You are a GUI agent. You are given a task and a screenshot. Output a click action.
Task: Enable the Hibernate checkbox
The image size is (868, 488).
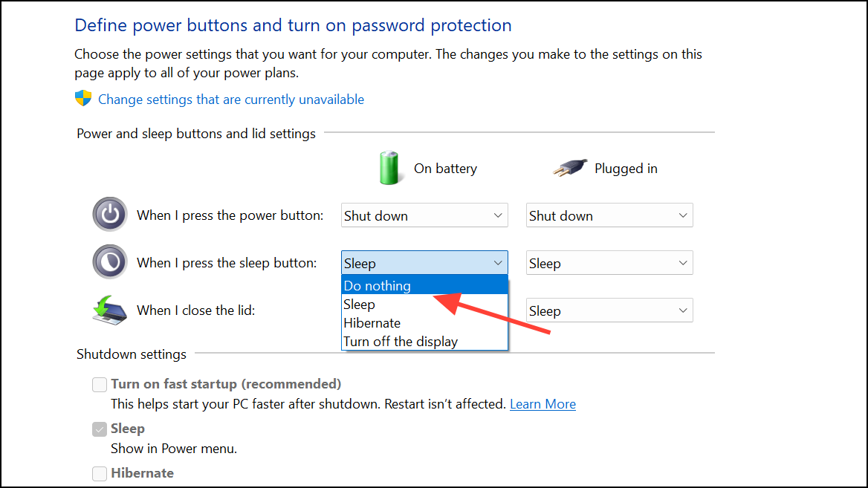(100, 473)
